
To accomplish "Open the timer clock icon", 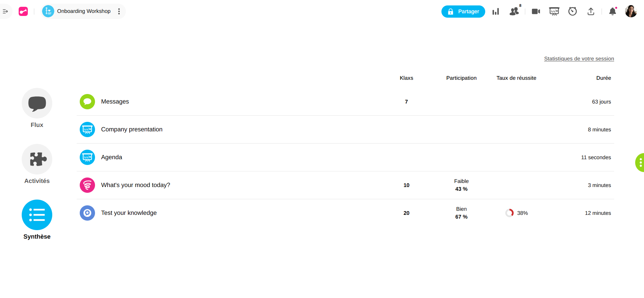I will (x=572, y=12).
